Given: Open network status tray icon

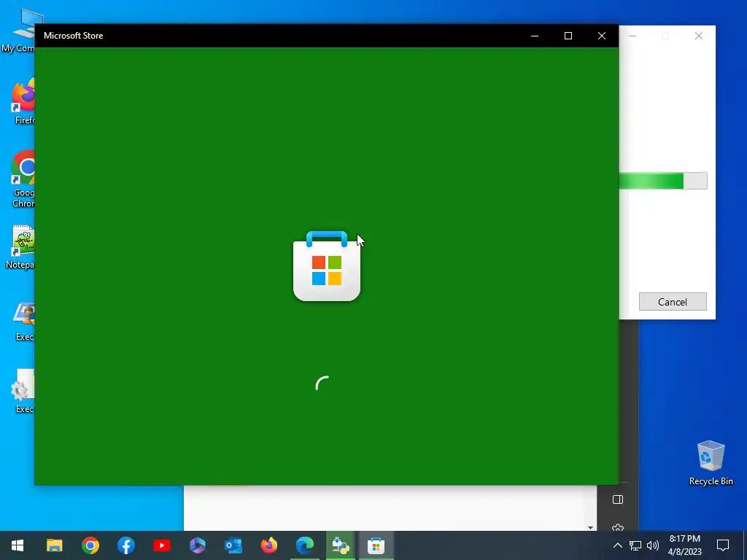Looking at the screenshot, I should (635, 545).
